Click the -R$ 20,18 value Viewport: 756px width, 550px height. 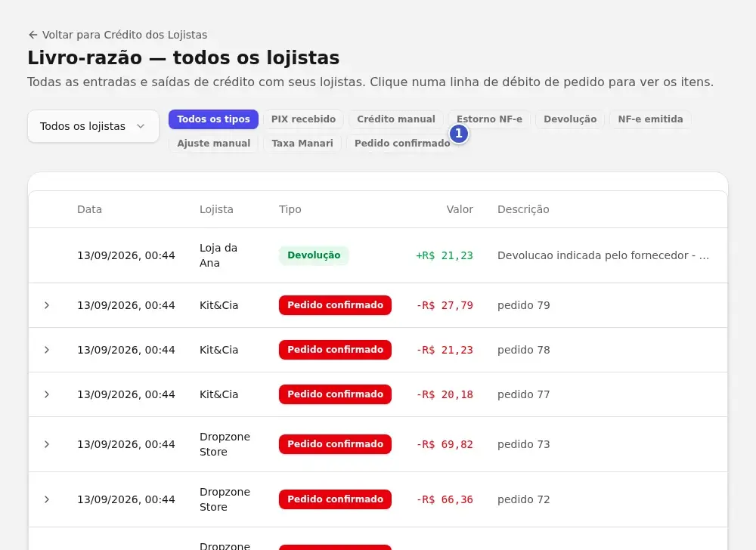445,394
